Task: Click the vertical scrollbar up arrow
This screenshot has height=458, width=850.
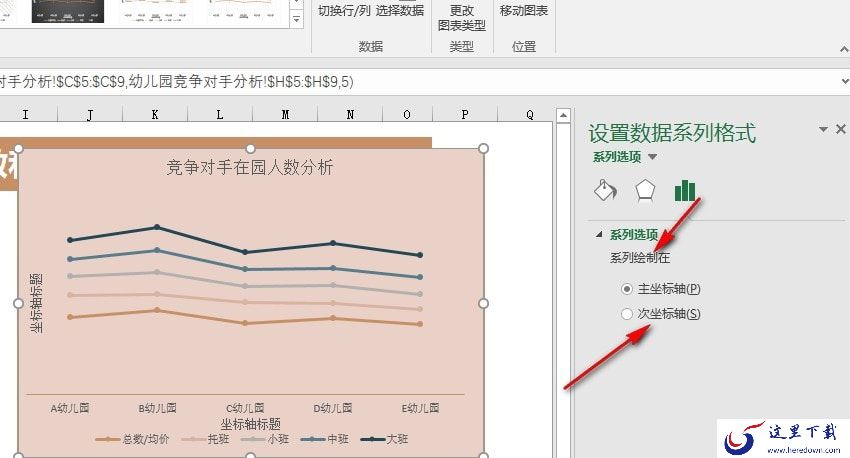Action: pos(563,115)
